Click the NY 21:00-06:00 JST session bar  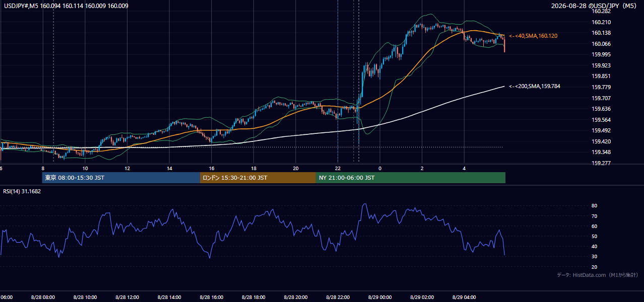[x=411, y=178]
